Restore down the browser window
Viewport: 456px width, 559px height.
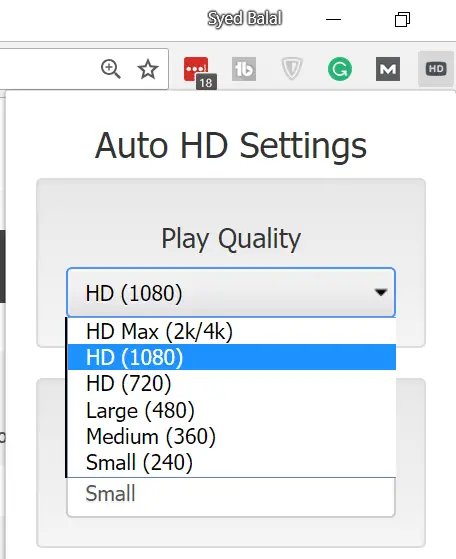pos(402,19)
